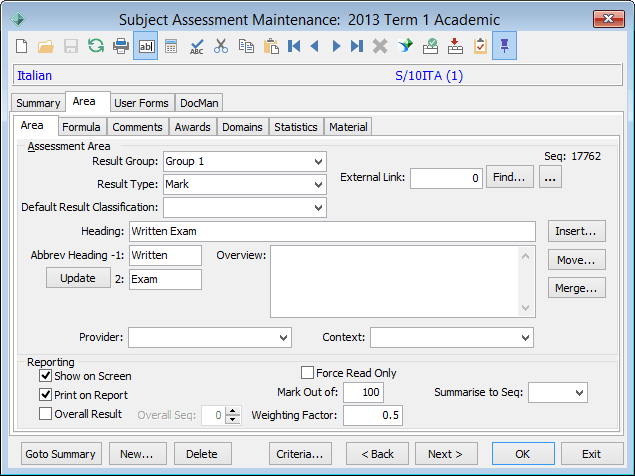The image size is (635, 476).
Task: Click the Delete button
Action: pyautogui.click(x=202, y=454)
